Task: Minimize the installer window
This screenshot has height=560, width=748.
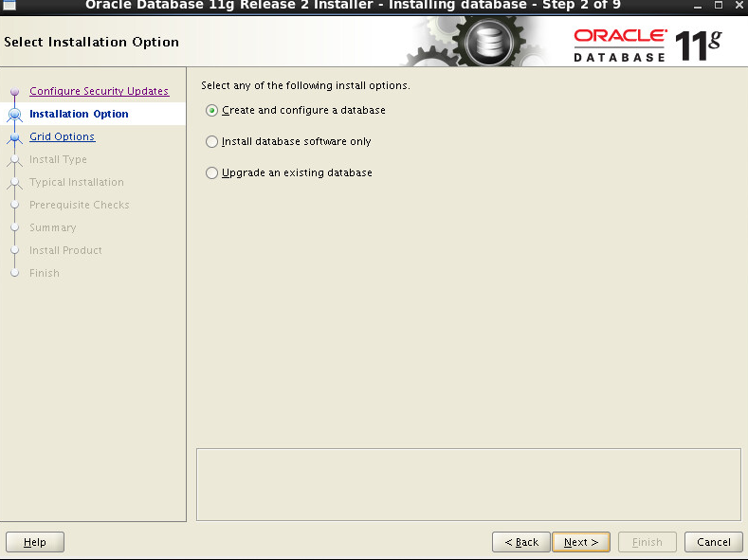Action: (x=698, y=6)
